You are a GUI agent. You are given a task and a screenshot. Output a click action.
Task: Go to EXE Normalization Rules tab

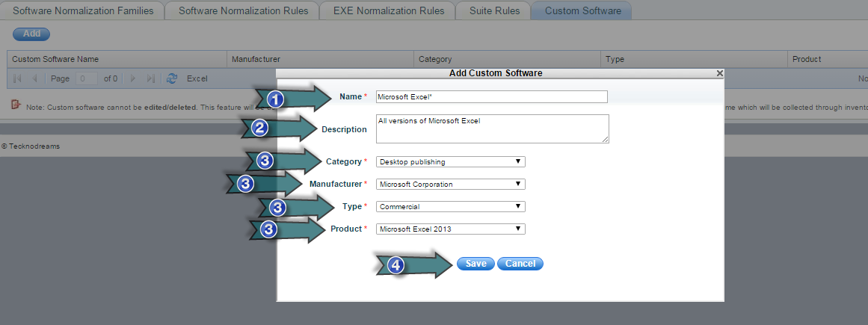tap(387, 11)
